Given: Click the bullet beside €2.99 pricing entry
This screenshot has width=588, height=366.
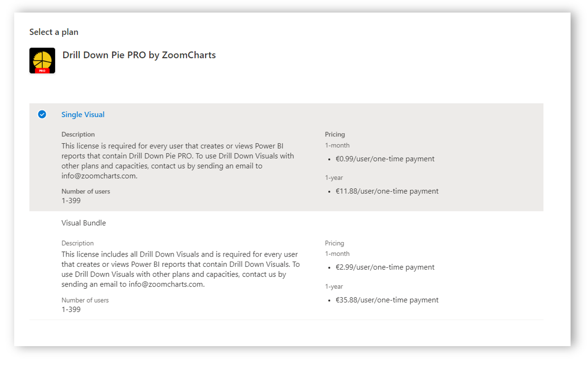Looking at the screenshot, I should [330, 267].
